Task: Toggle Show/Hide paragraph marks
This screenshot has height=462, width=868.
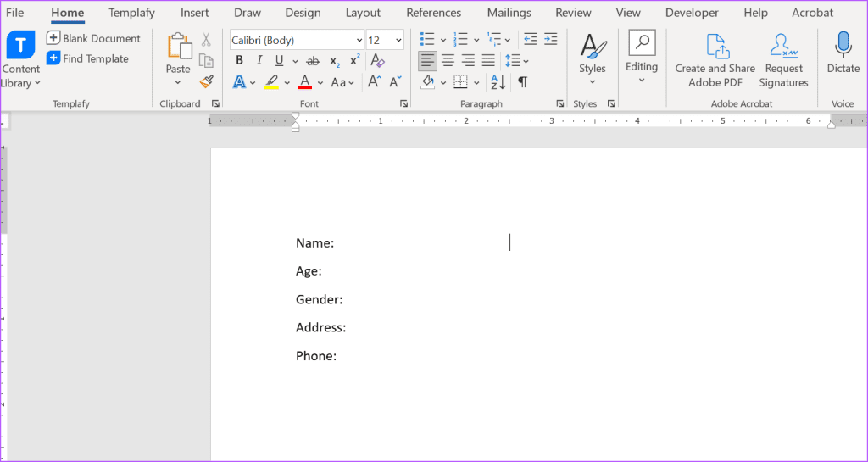Action: click(x=522, y=82)
